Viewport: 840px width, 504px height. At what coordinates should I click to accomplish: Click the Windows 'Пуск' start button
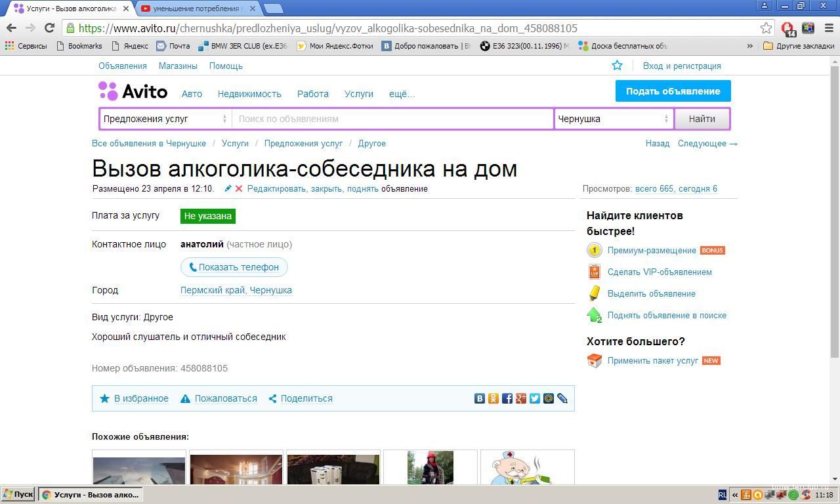point(18,495)
